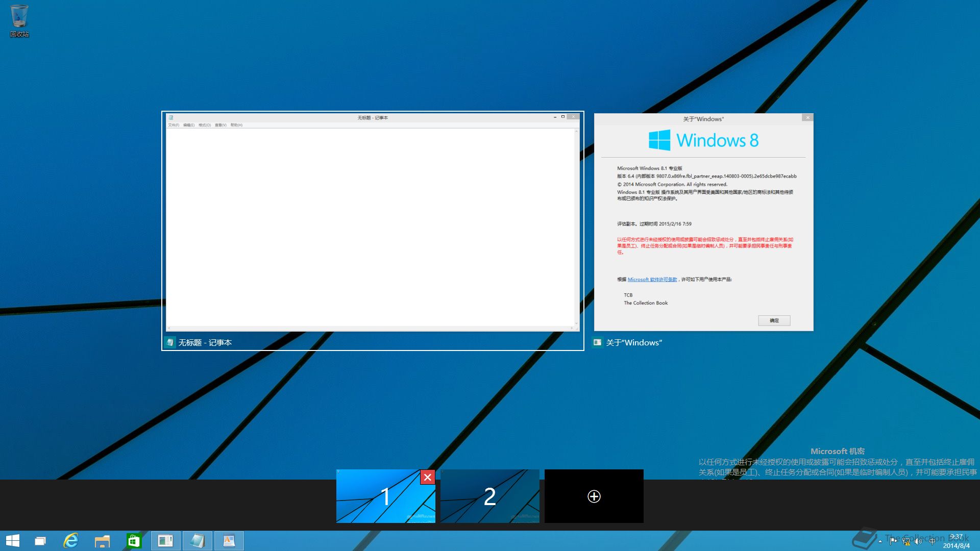Open the clock showing 9:37
Viewport: 980px width, 551px height.
pyautogui.click(x=956, y=541)
